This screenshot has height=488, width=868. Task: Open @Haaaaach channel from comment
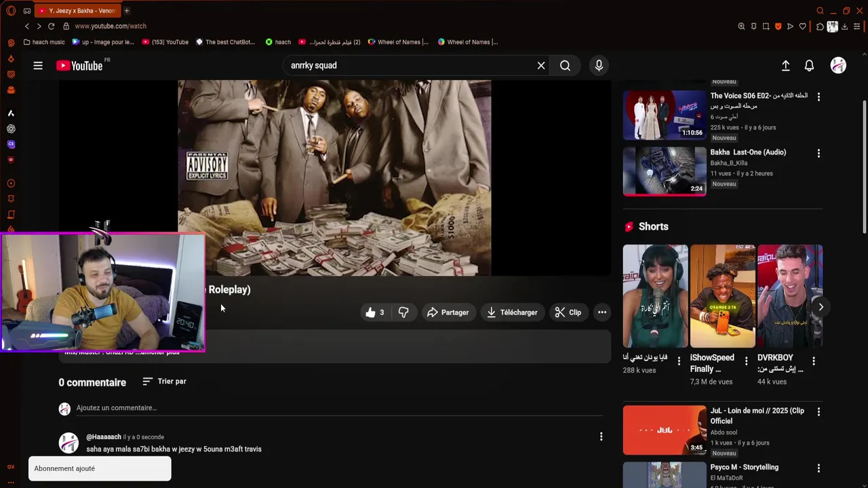[104, 437]
